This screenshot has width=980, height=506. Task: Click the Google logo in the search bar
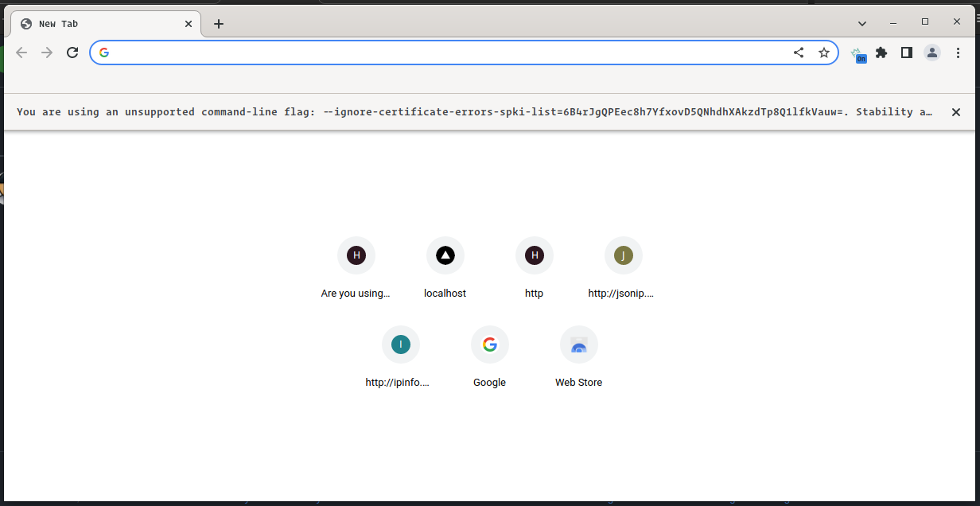pyautogui.click(x=103, y=53)
